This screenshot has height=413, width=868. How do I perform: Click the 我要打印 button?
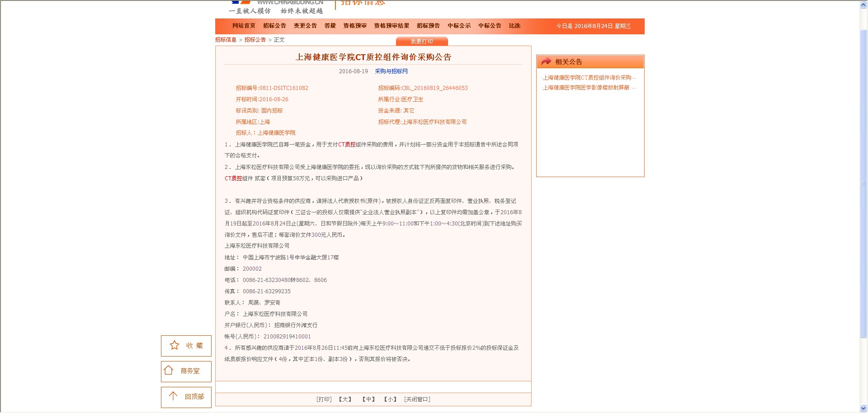coord(422,42)
